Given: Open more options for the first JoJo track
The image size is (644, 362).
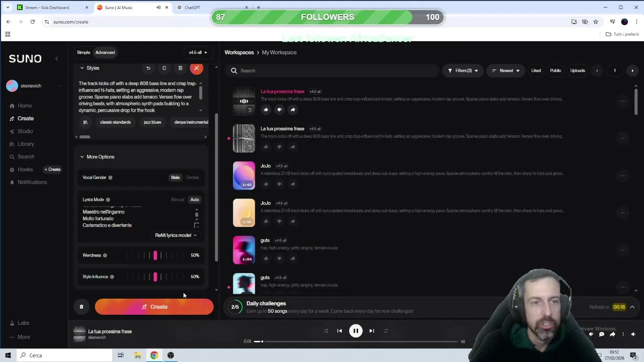Looking at the screenshot, I should (x=622, y=175).
